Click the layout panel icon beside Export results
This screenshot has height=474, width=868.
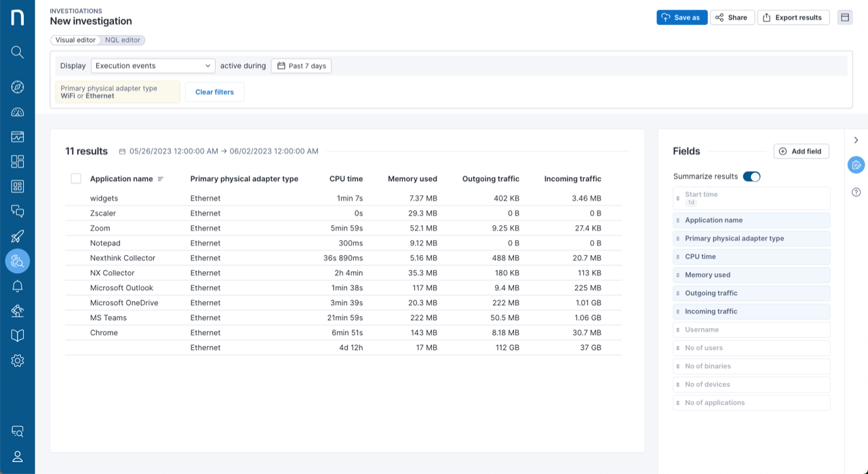[x=845, y=18]
